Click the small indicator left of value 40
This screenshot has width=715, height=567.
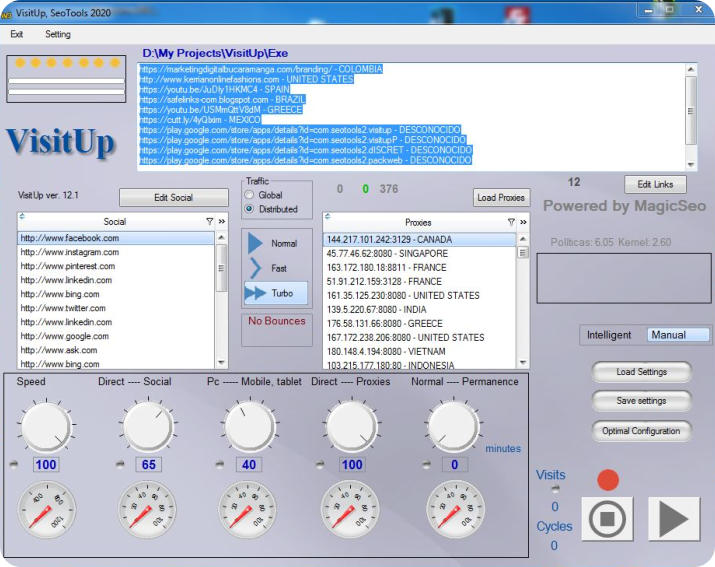(x=220, y=464)
